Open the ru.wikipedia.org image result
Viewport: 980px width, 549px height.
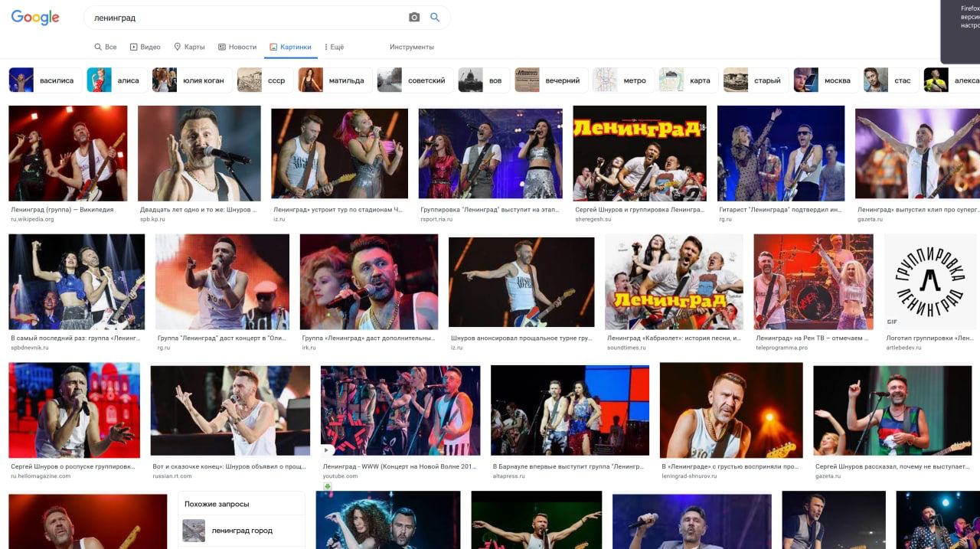68,153
